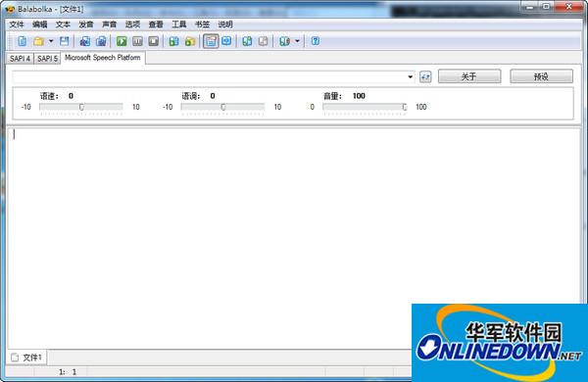Click the blue icon right of the highlighted toggle
The width and height of the screenshot is (588, 382).
(226, 41)
